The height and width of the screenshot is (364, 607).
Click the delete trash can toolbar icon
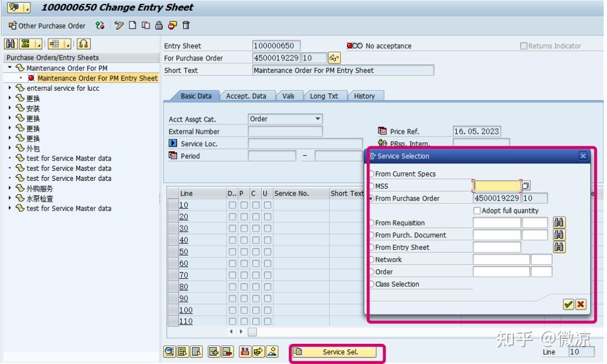[x=186, y=26]
